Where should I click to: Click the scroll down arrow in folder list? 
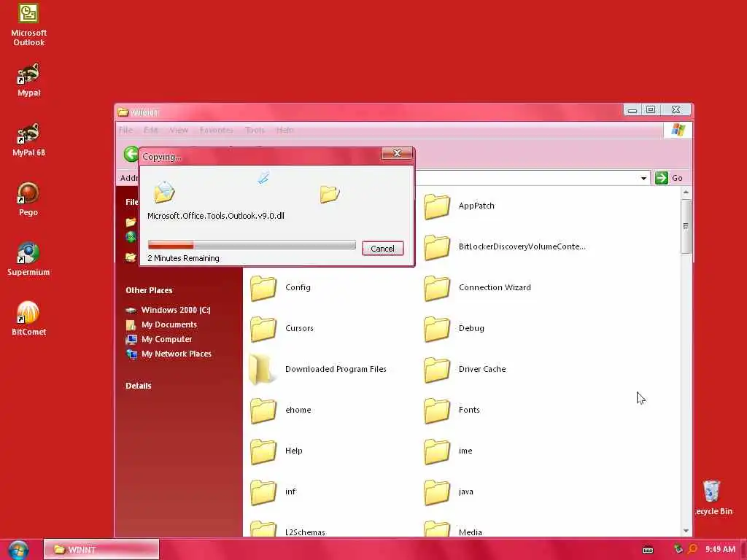click(686, 531)
